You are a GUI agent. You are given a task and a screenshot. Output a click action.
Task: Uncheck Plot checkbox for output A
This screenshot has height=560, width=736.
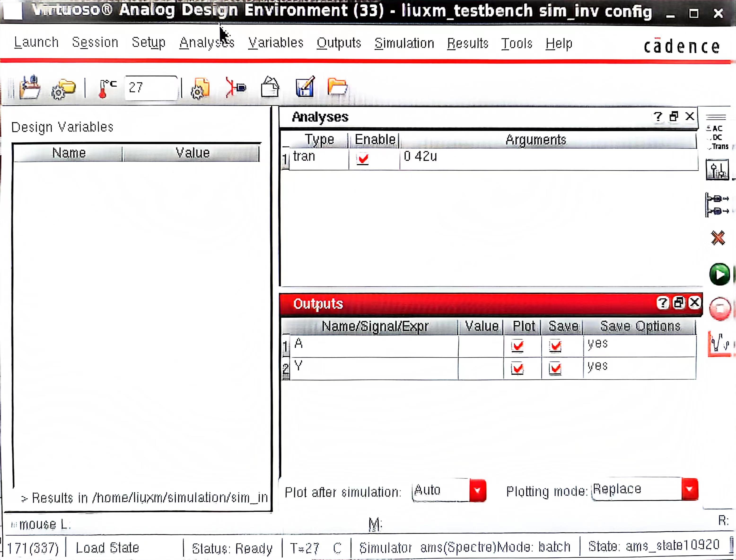(517, 346)
